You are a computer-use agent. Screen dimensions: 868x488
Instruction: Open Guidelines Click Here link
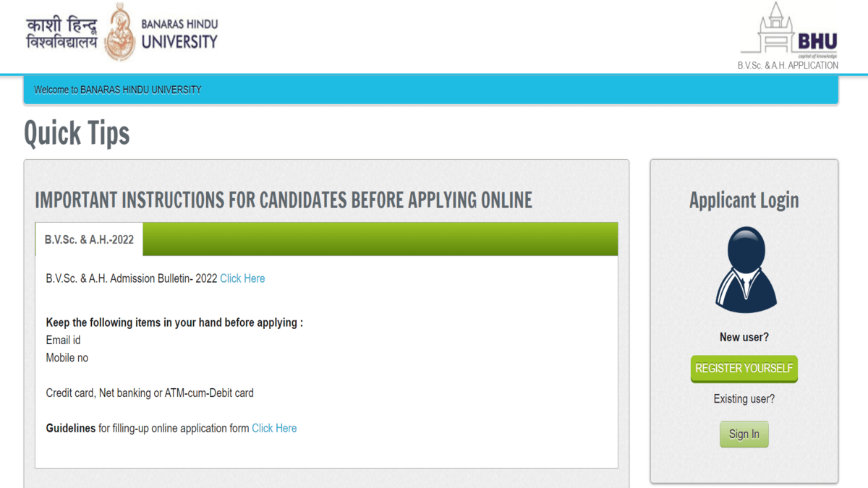(x=274, y=428)
